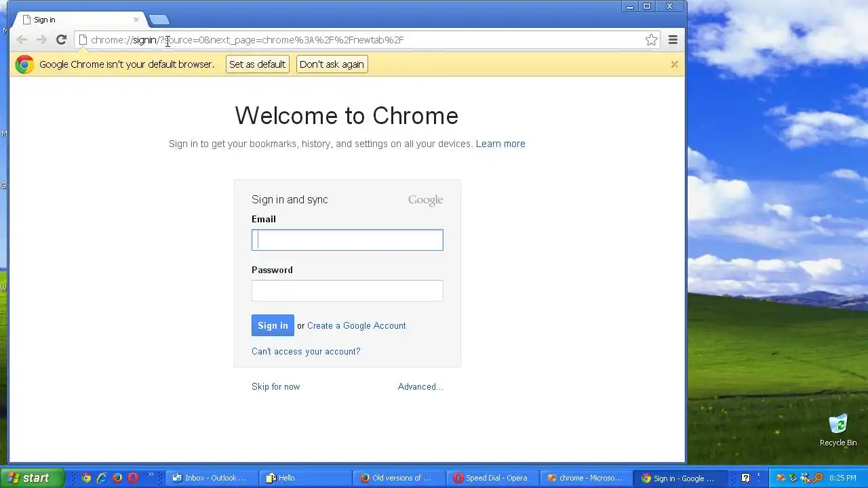The height and width of the screenshot is (488, 868).
Task: Expand the Quick Launch overflow chevron
Action: point(151,475)
